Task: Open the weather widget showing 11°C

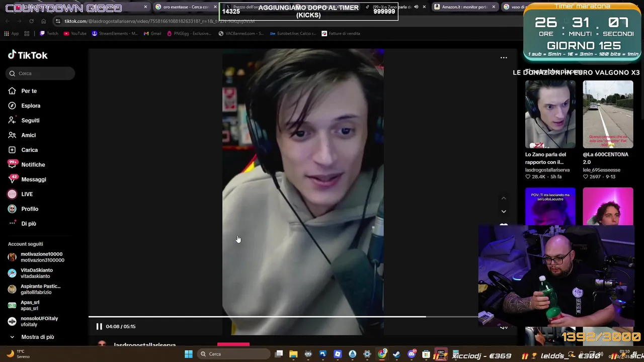Action: [x=17, y=353]
